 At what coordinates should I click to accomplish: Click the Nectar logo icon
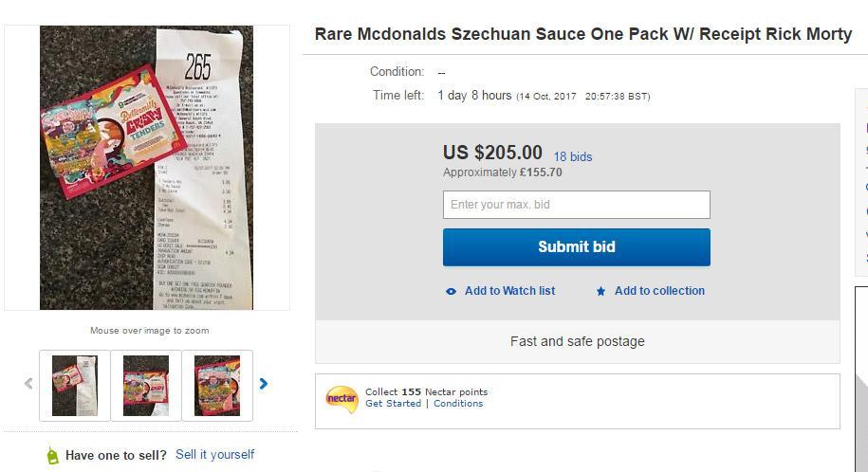click(341, 398)
